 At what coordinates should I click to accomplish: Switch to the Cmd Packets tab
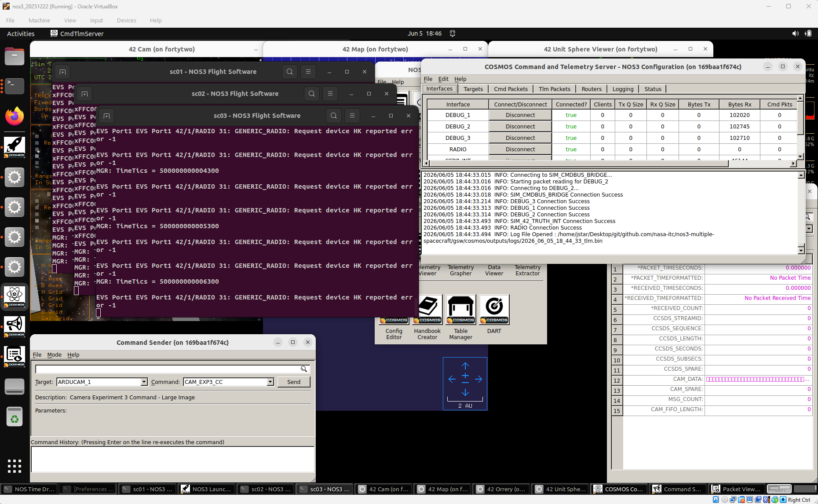point(511,89)
